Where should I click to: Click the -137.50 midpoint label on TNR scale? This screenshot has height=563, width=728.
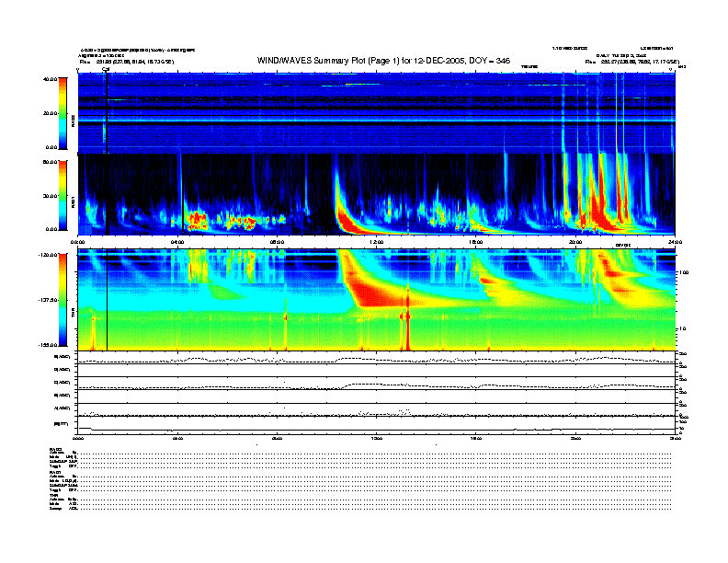[47, 300]
